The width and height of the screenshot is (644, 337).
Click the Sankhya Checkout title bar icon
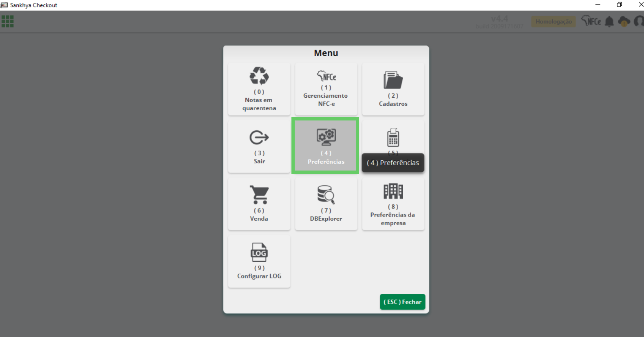[4, 5]
